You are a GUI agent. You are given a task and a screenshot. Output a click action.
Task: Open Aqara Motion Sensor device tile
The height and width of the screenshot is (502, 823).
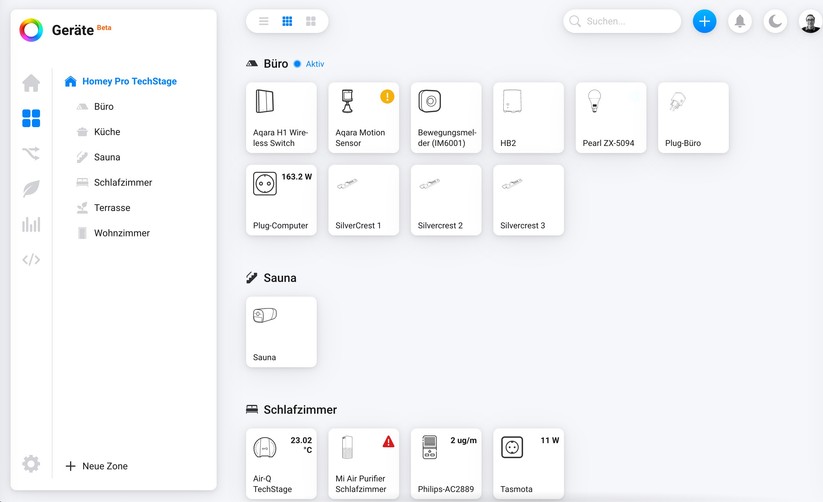pyautogui.click(x=364, y=118)
